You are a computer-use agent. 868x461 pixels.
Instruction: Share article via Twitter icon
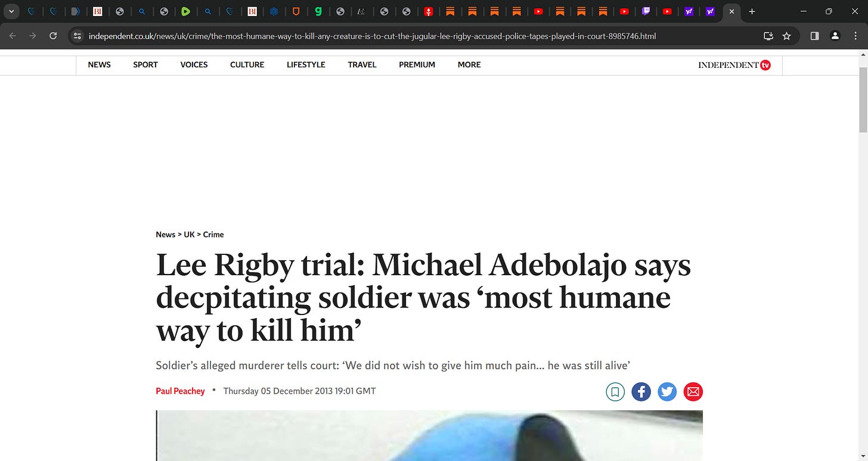pyautogui.click(x=667, y=392)
